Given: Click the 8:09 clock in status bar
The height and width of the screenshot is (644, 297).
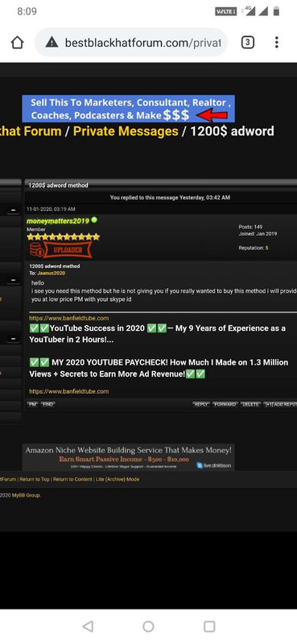Looking at the screenshot, I should coord(27,11).
